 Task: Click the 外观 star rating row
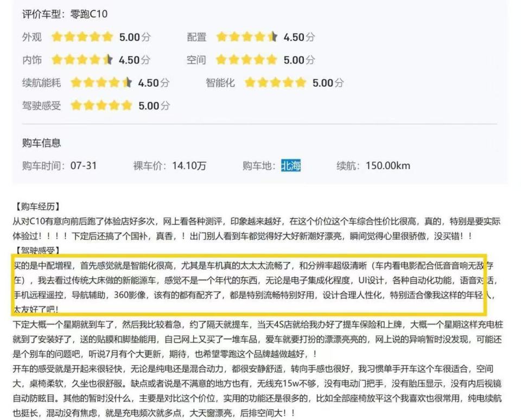tap(86, 37)
